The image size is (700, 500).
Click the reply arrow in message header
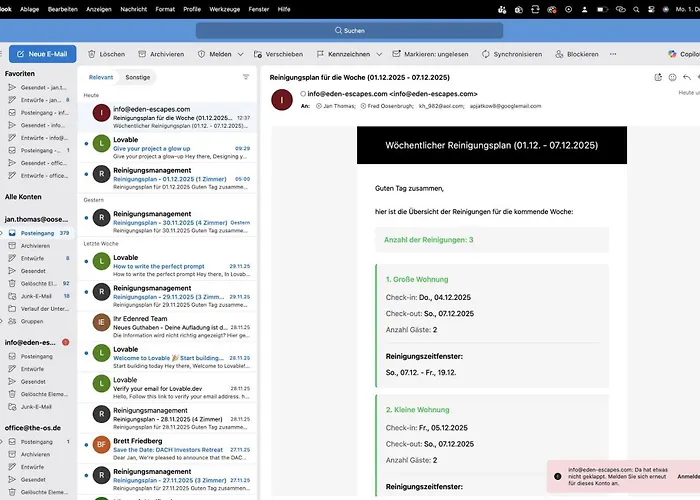[689, 76]
